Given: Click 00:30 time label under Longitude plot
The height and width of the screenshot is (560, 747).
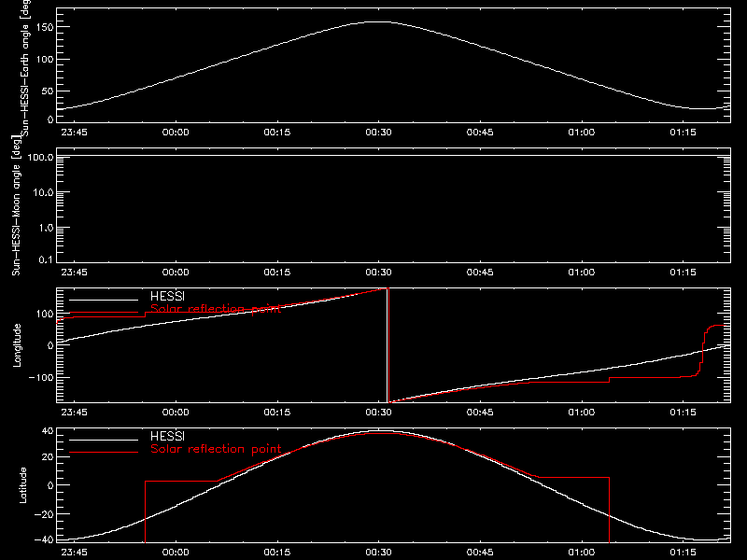Looking at the screenshot, I should (379, 413).
